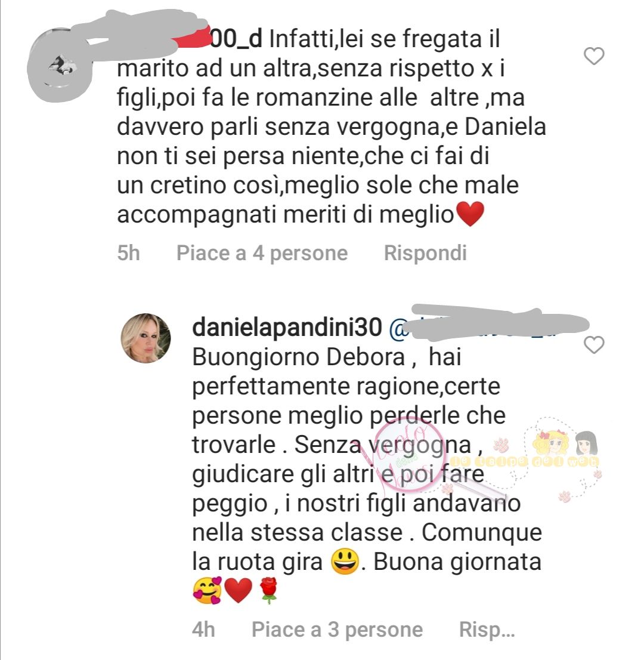644x660 pixels.
Task: Tap the red heart emoji in Daniela's reply
Action: 238,591
